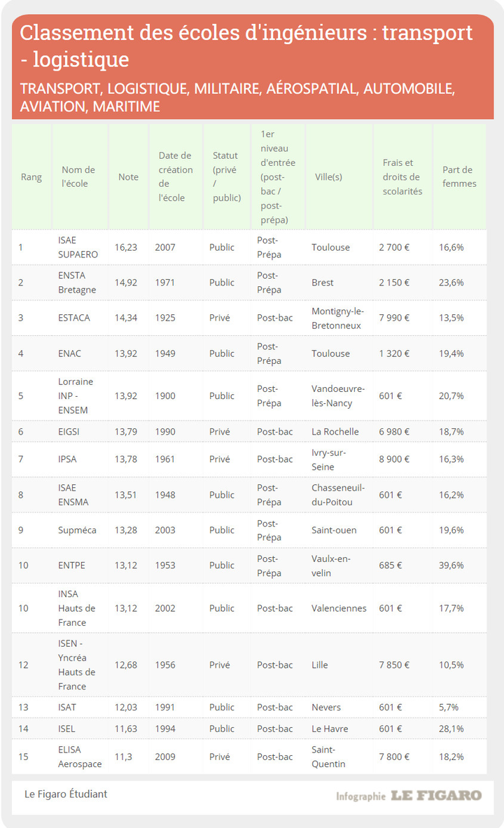Screen dimensions: 504x828
Task: Click the IPSA 8 900 € fee cell
Action: (394, 459)
